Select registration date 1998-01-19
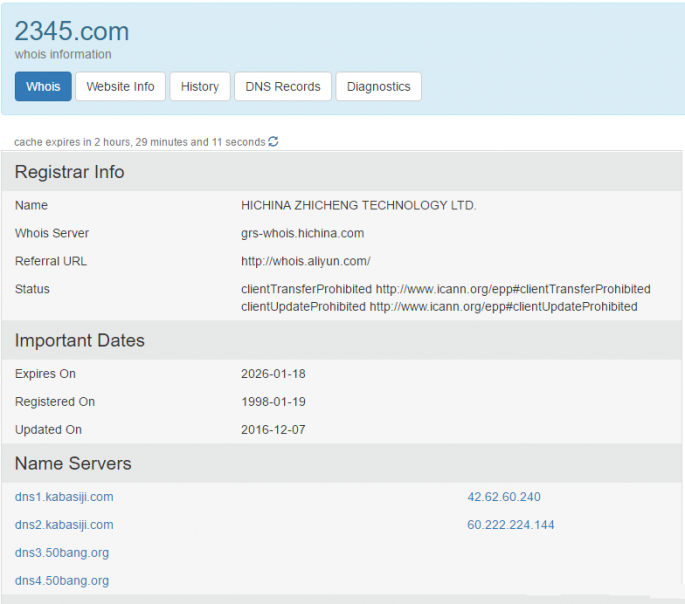The width and height of the screenshot is (685, 604). [x=273, y=402]
